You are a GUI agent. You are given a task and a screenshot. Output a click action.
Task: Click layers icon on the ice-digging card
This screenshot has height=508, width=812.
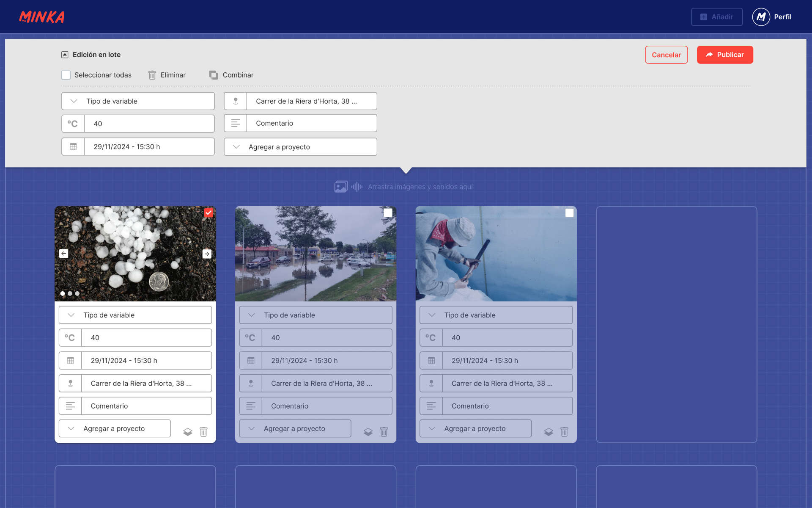point(549,432)
